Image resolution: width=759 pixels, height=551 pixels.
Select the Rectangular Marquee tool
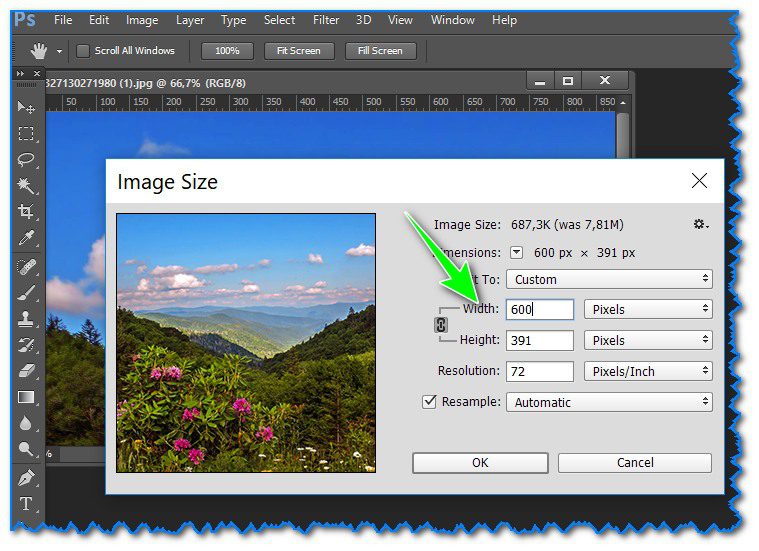26,134
